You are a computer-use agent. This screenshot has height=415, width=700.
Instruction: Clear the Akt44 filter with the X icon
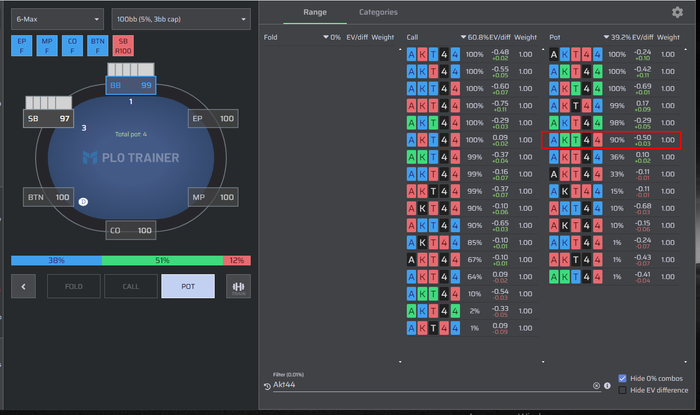click(x=596, y=386)
